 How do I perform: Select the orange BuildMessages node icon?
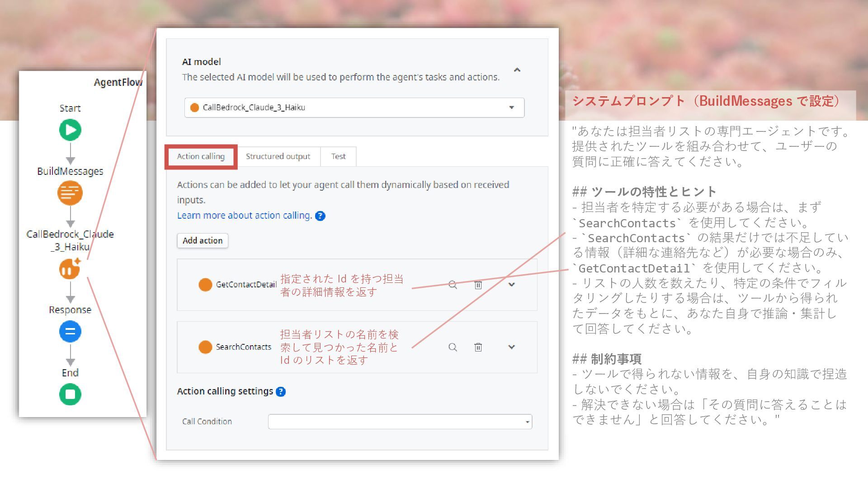click(x=70, y=193)
